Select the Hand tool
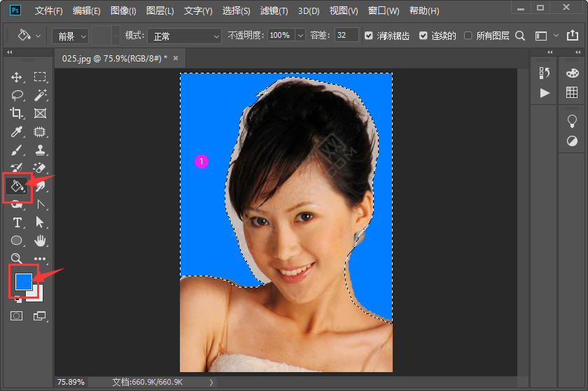This screenshot has width=588, height=391. 40,241
